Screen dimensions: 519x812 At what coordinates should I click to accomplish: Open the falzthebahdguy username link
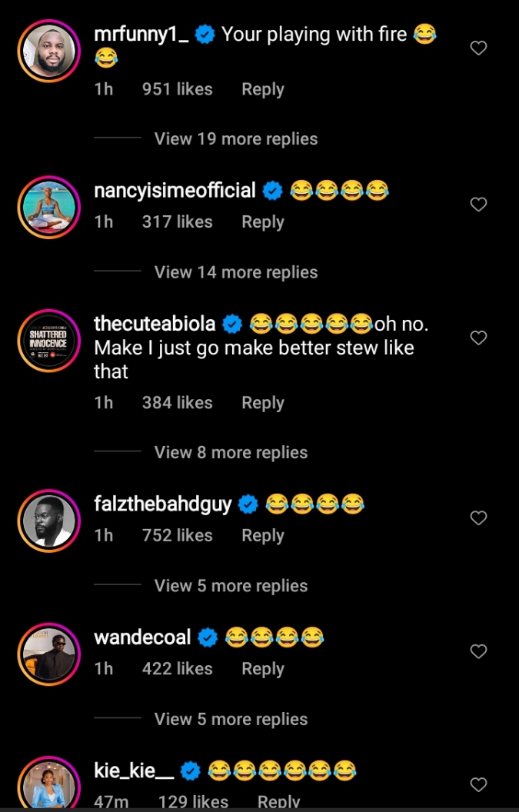(x=162, y=504)
